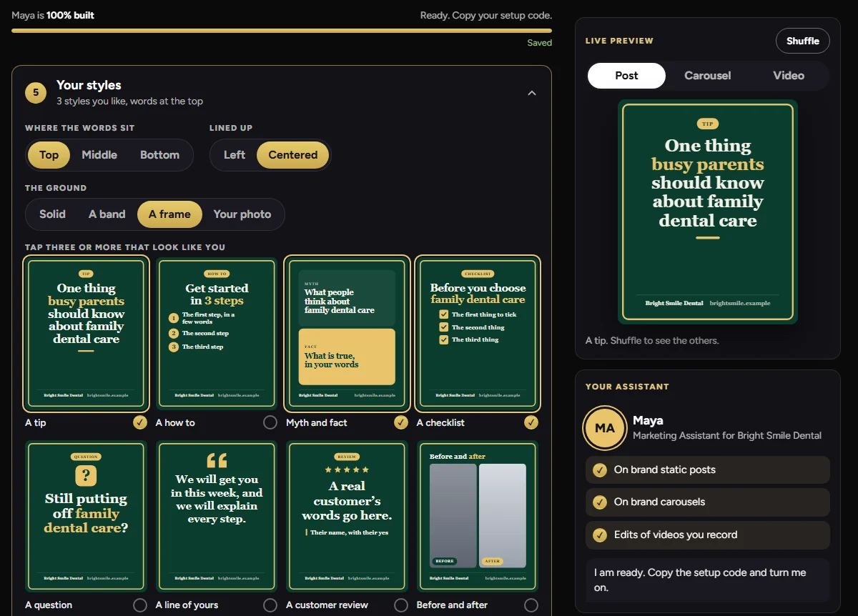Select Top word position
The width and height of the screenshot is (858, 616).
coord(49,154)
